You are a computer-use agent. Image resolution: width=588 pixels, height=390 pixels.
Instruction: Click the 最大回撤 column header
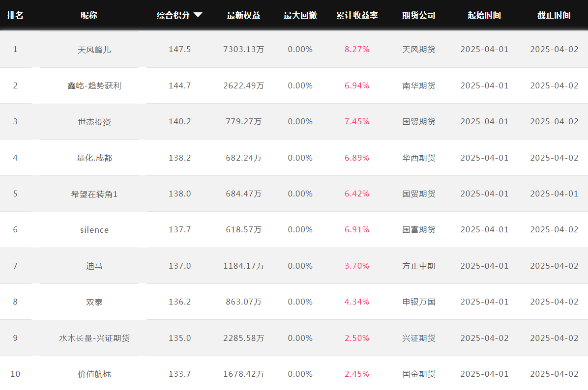click(300, 15)
